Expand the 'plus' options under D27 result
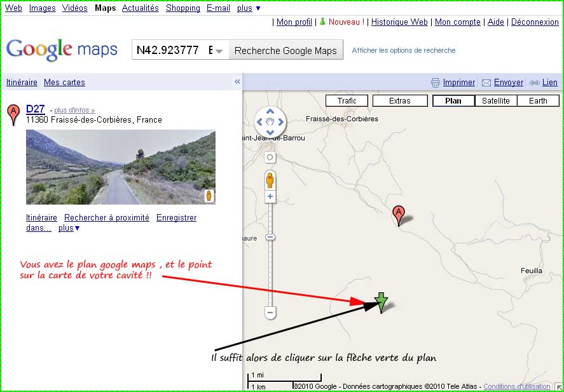 pyautogui.click(x=69, y=228)
